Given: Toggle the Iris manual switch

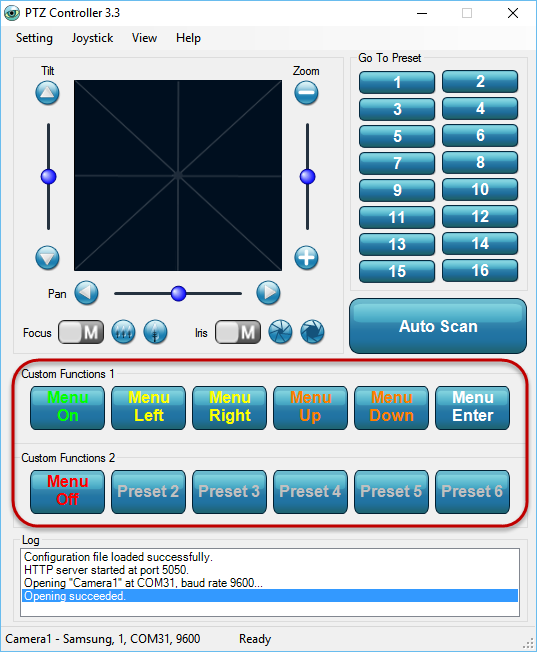Looking at the screenshot, I should 238,332.
